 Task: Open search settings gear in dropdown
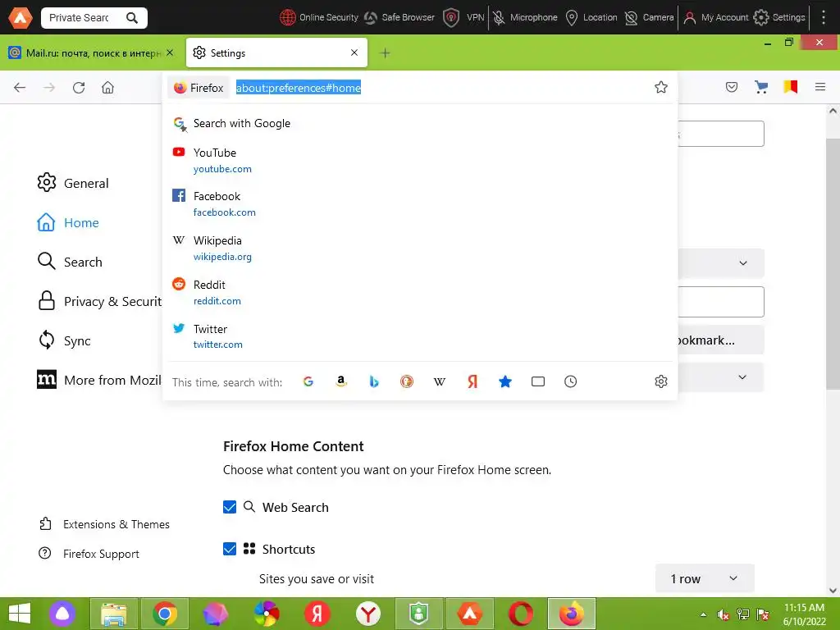661,381
